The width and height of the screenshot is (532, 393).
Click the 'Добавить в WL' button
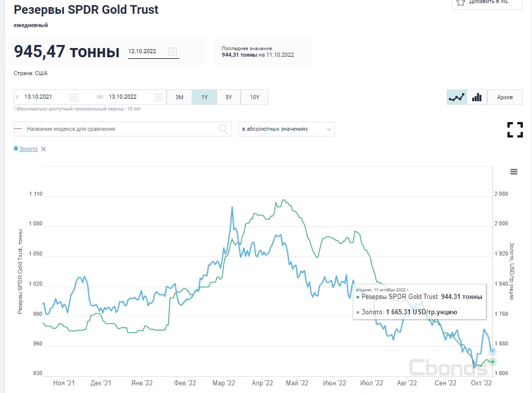coord(487,3)
